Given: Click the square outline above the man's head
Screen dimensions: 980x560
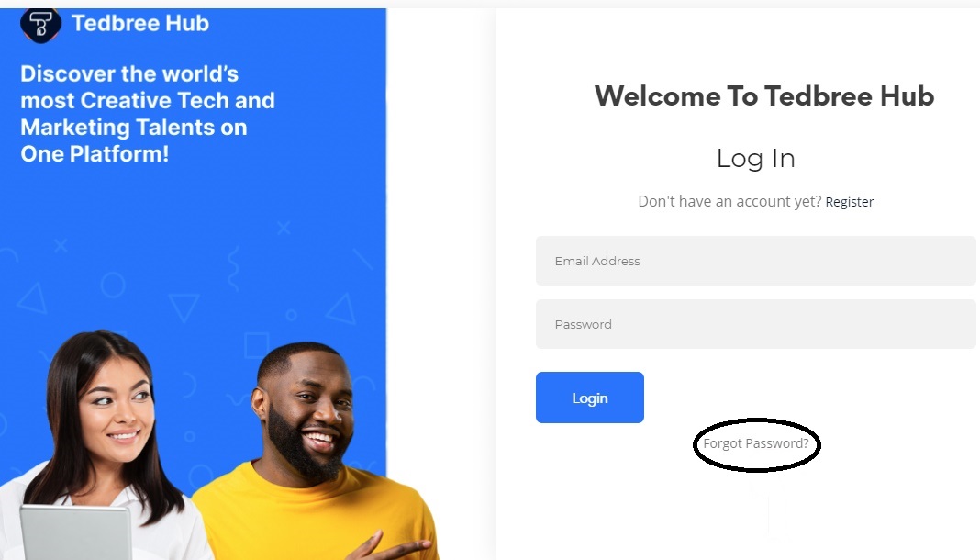Looking at the screenshot, I should click(256, 345).
